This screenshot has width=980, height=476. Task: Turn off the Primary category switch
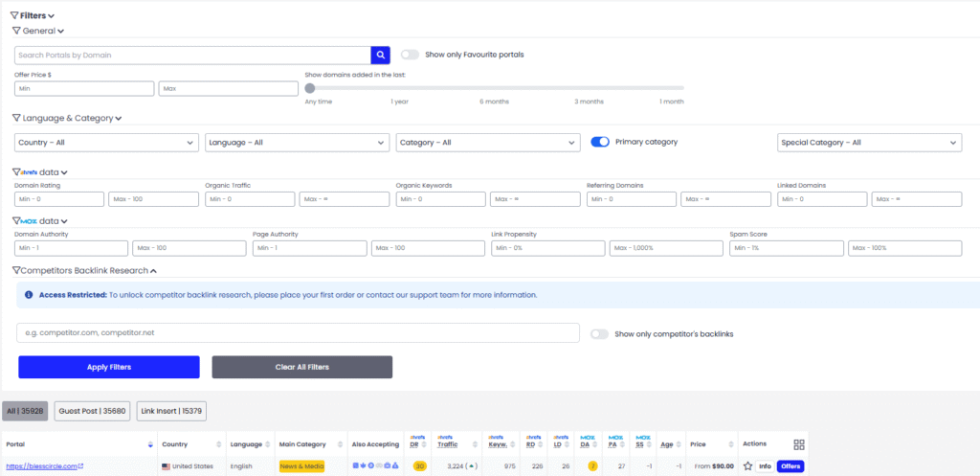tap(600, 142)
